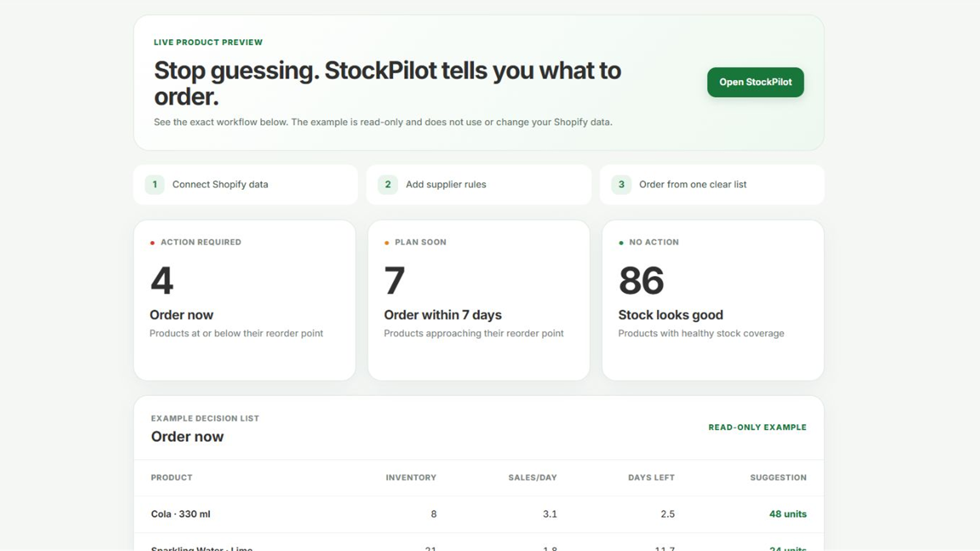Click the Sales/Day column header
The image size is (980, 551).
point(532,478)
